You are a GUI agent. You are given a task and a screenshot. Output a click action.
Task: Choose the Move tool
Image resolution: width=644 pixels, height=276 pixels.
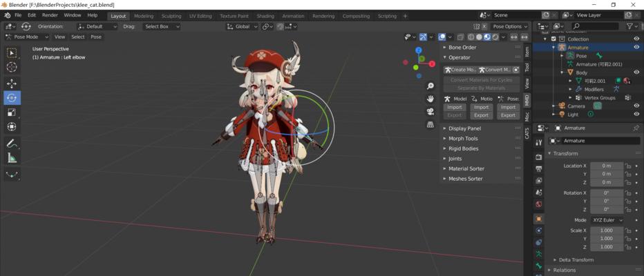pyautogui.click(x=12, y=83)
